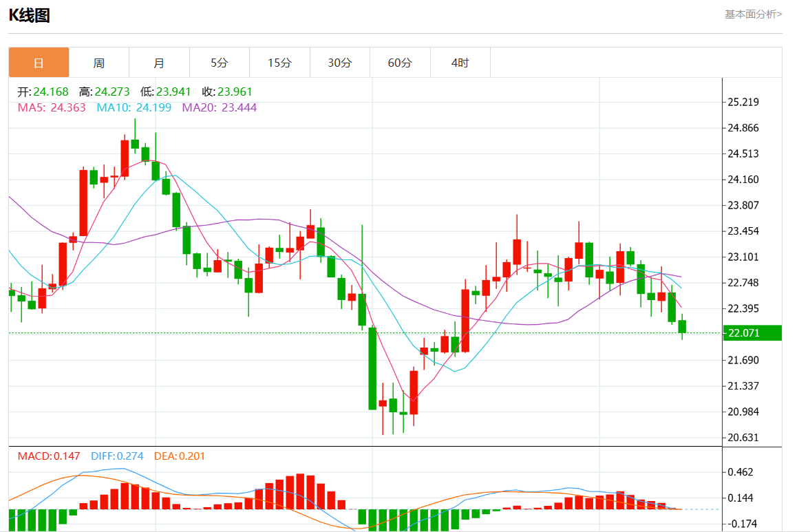Click the MA5: 24.363 label
Image resolution: width=810 pixels, height=532 pixels.
52,107
